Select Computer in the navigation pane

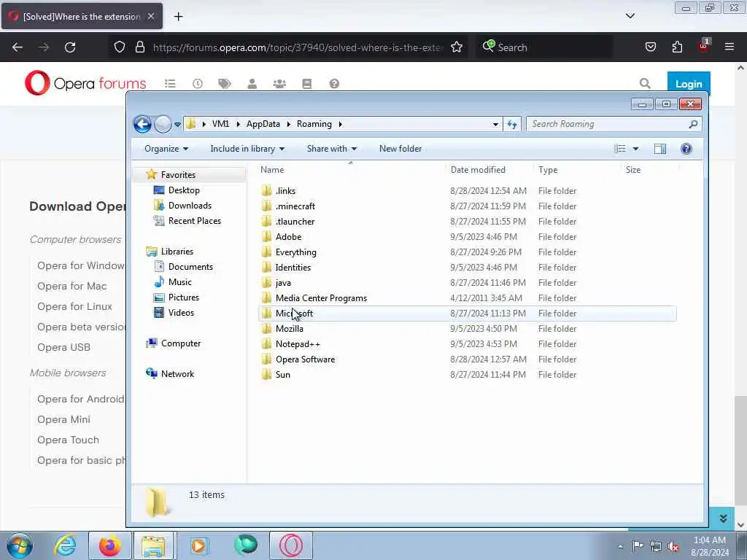click(x=181, y=343)
